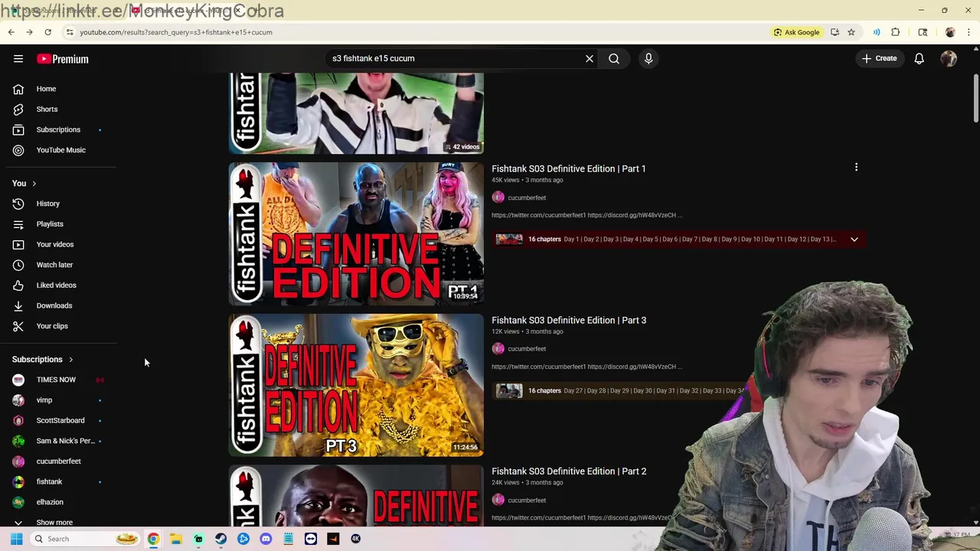
Task: Reload the page in Chrome
Action: (47, 32)
